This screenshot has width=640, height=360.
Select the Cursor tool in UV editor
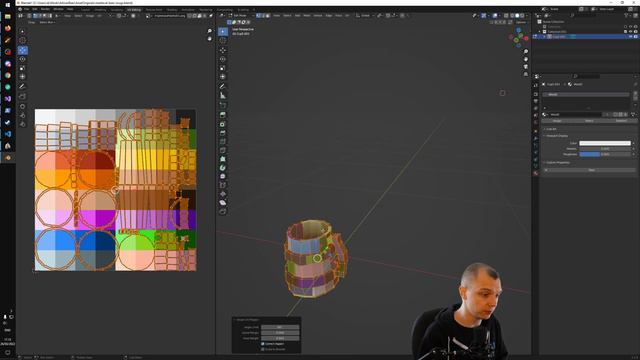(x=22, y=40)
